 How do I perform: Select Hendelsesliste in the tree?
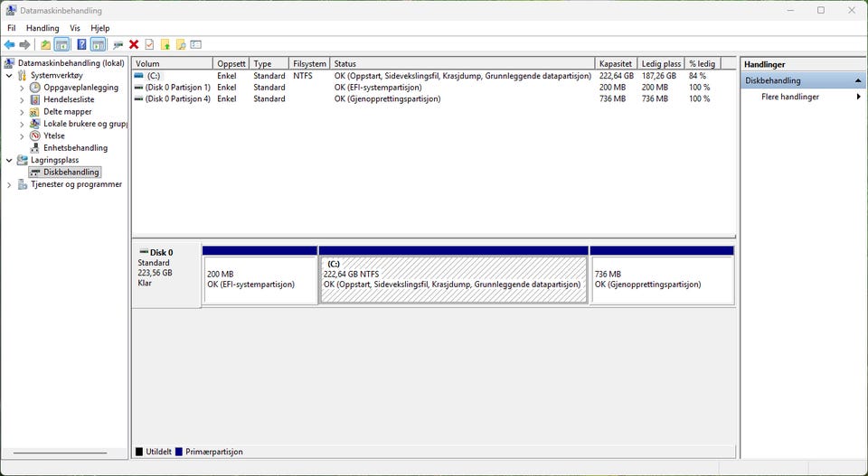click(69, 99)
